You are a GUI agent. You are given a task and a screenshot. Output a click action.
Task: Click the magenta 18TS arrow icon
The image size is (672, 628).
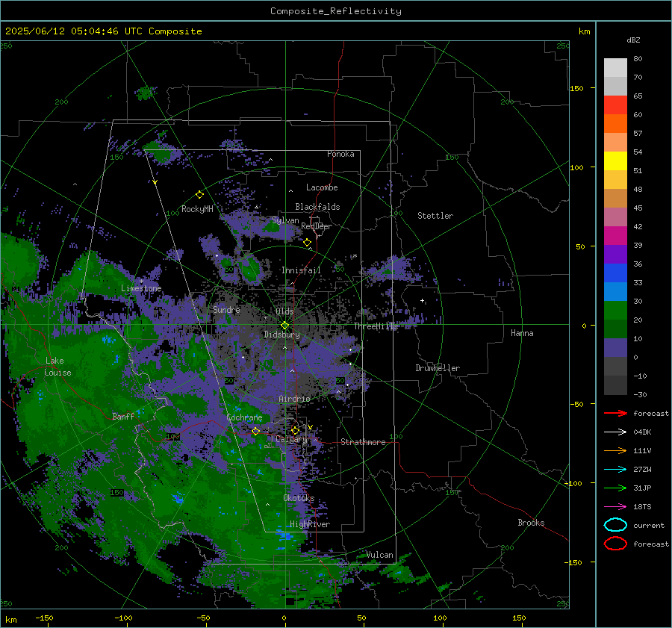click(x=615, y=507)
